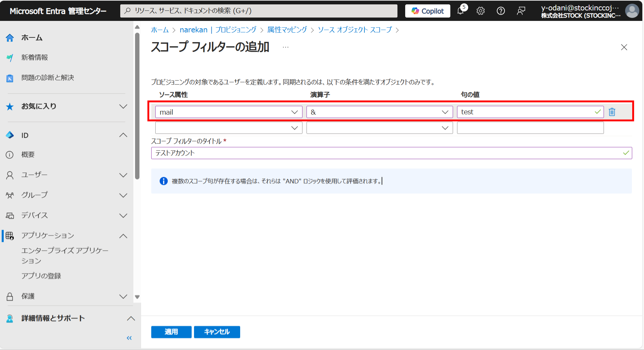
Task: Click the scope filter title field
Action: (391, 153)
